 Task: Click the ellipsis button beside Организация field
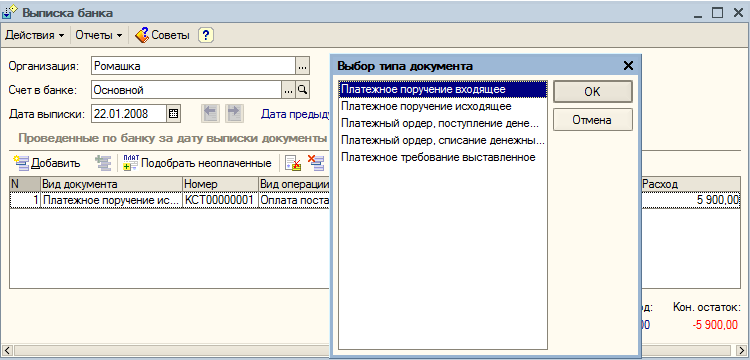point(302,66)
